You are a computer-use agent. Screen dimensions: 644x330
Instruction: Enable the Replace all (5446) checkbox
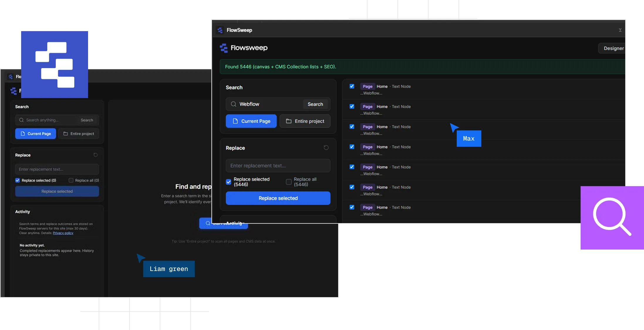click(289, 182)
